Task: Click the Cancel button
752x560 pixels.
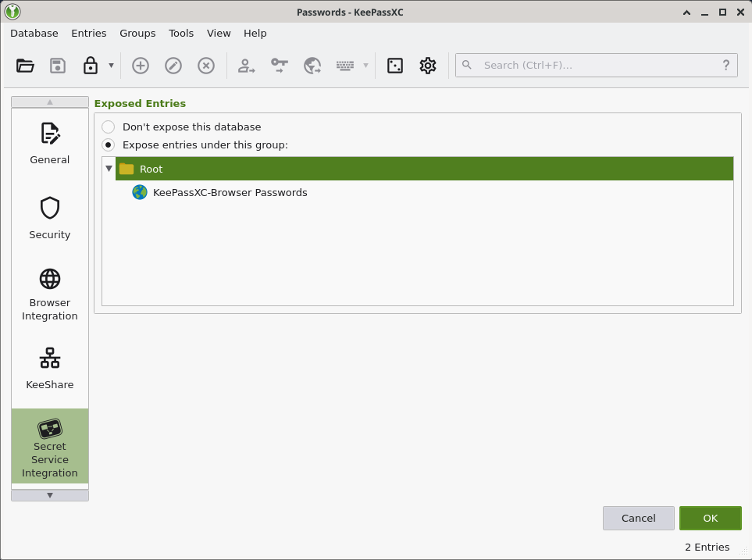Action: 638,518
